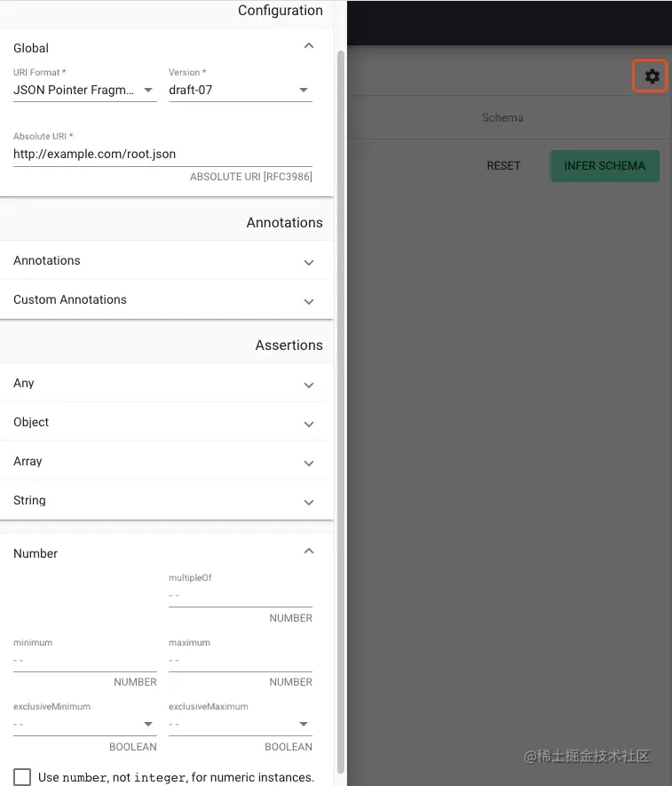Click the maximum number field

coord(240,660)
